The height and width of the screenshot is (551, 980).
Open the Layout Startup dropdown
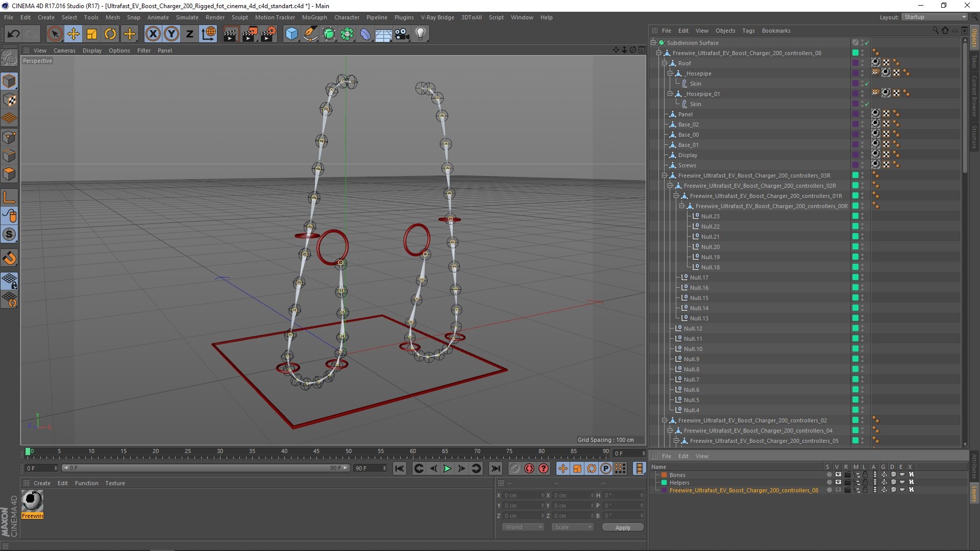pos(935,17)
